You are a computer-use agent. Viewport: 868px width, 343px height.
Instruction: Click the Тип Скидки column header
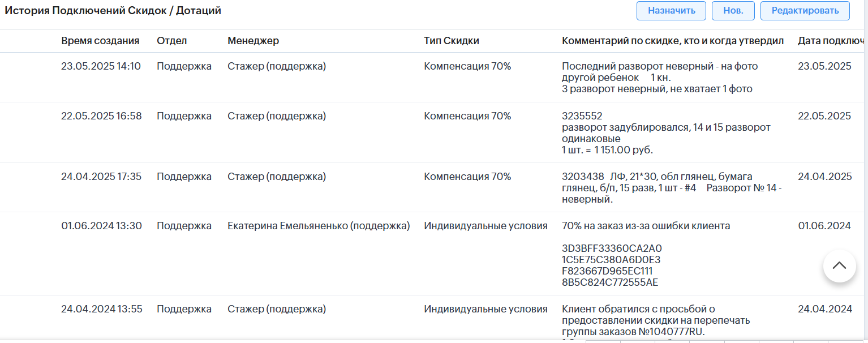pos(452,41)
